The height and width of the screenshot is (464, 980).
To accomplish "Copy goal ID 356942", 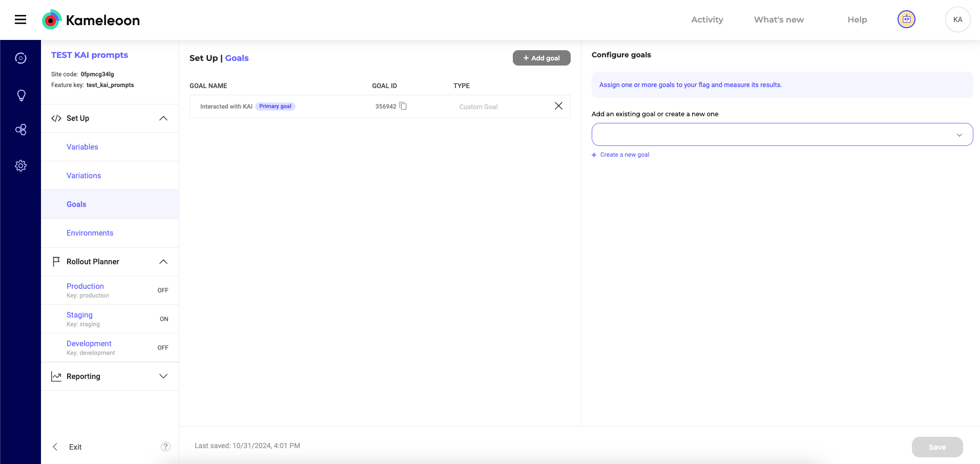I will pos(403,106).
